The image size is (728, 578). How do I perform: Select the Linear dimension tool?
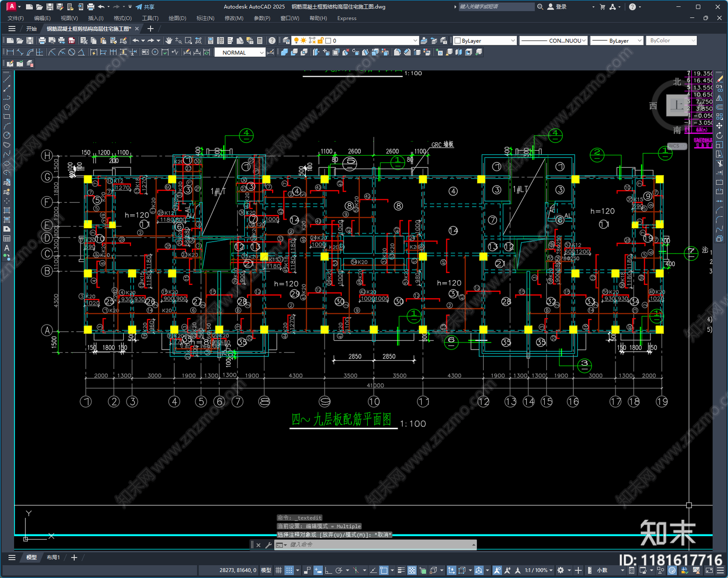[x=10, y=52]
